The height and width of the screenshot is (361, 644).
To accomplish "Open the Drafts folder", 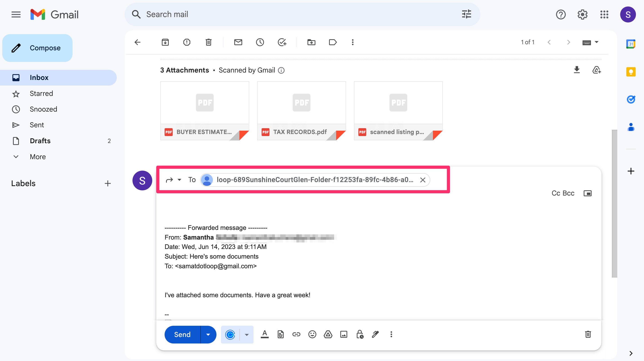I will click(40, 141).
